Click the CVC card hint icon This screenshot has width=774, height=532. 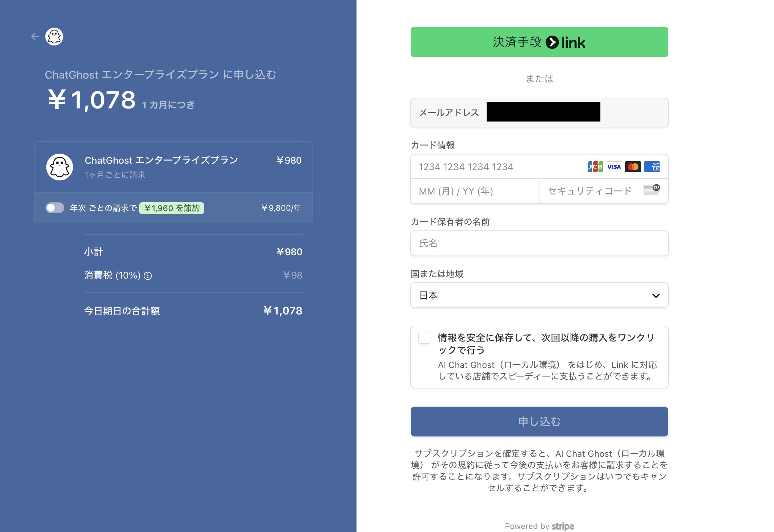652,190
